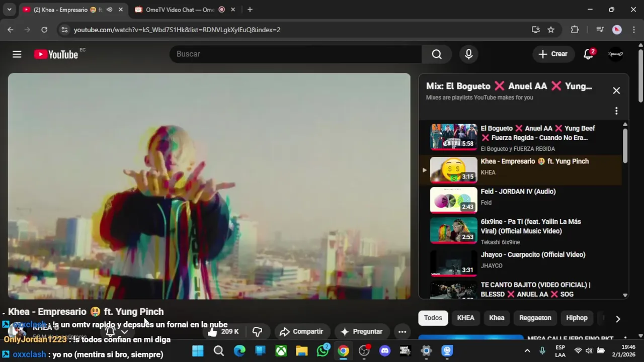
Task: Install or cast icon in address bar
Action: (536, 30)
